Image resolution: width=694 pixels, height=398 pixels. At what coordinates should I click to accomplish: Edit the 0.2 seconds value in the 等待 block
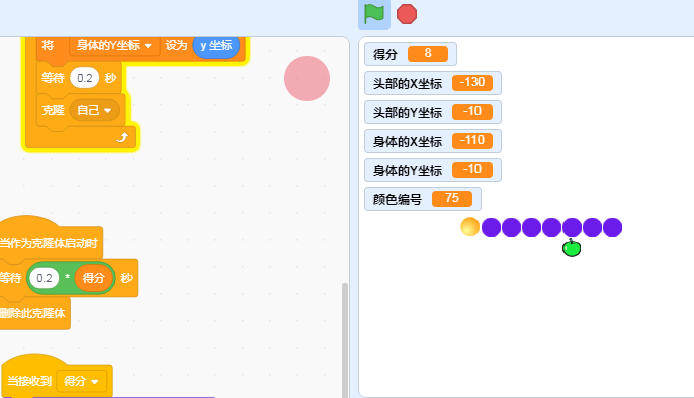click(x=85, y=78)
